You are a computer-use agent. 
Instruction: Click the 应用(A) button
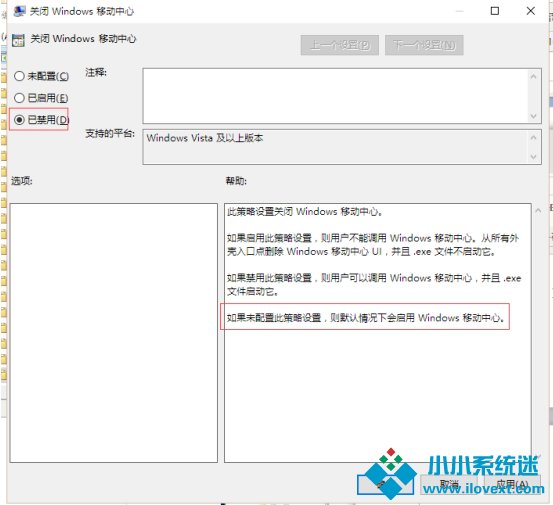[512, 484]
